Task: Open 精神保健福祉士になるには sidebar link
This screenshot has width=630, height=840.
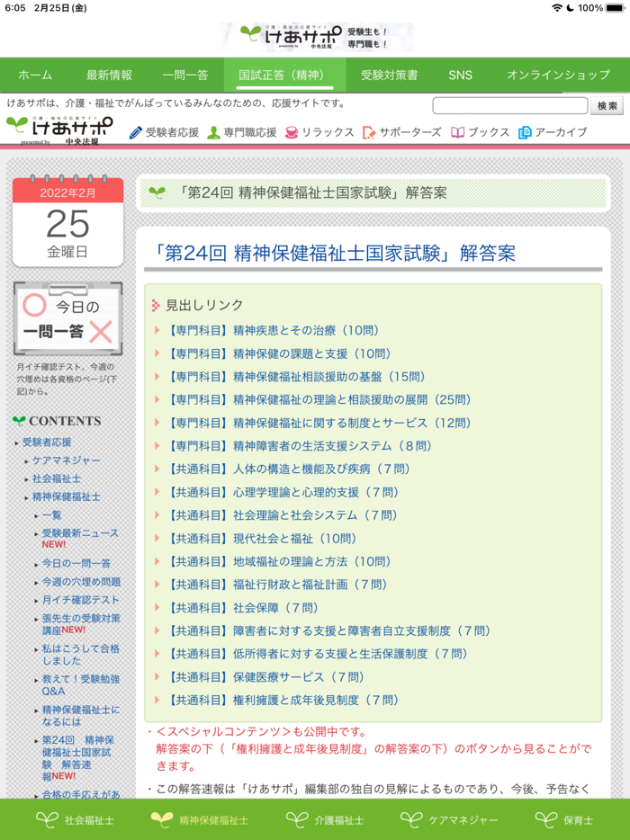Action: [x=81, y=715]
